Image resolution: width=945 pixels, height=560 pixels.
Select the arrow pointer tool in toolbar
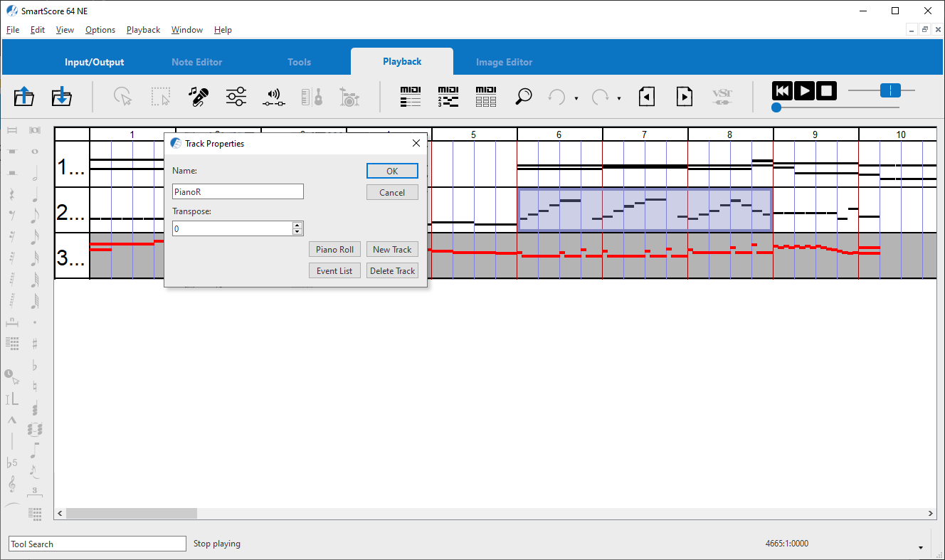pyautogui.click(x=123, y=96)
